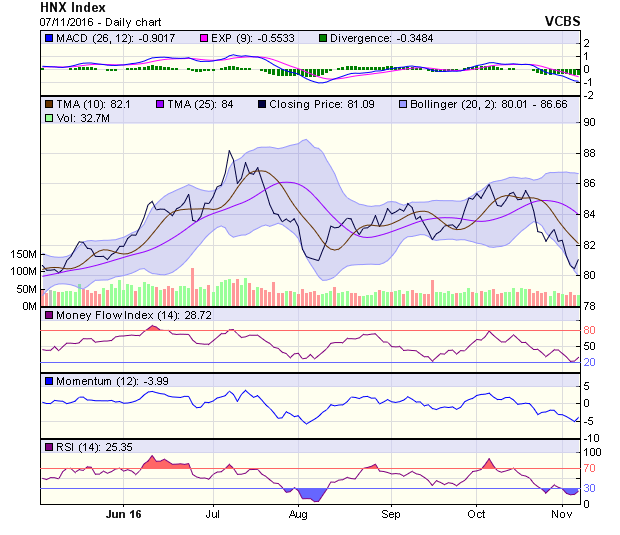The image size is (620, 535).
Task: Click the Oct label on the time axis
Action: pyautogui.click(x=476, y=514)
